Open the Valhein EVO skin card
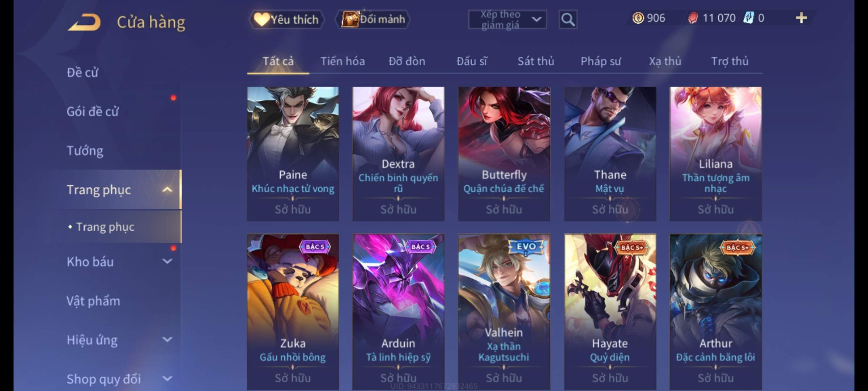Image resolution: width=868 pixels, height=391 pixels. tap(504, 312)
